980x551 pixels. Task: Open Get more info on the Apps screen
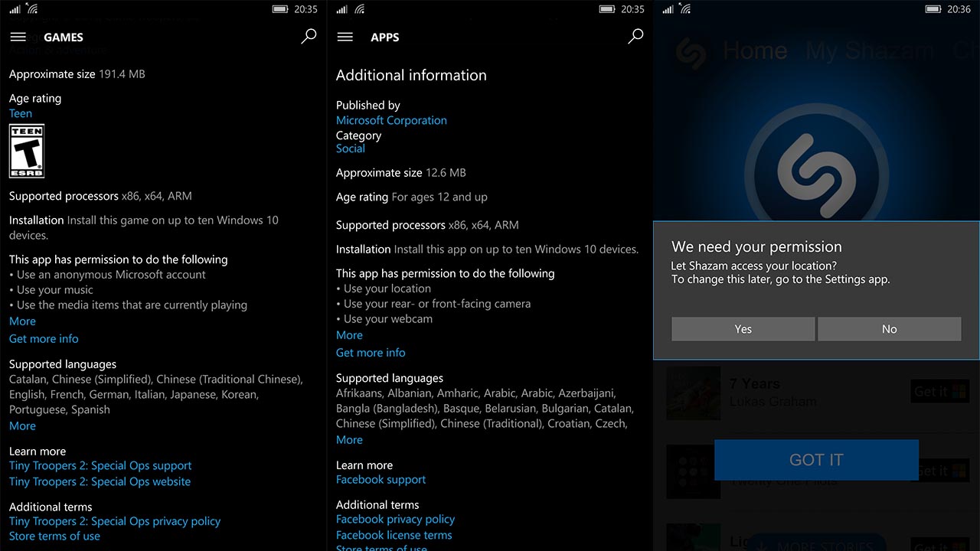coord(371,352)
